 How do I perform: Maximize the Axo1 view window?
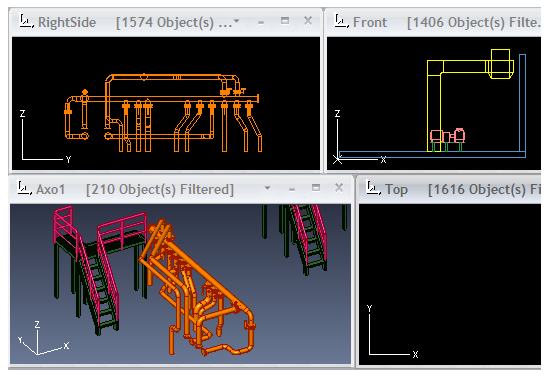tap(316, 188)
